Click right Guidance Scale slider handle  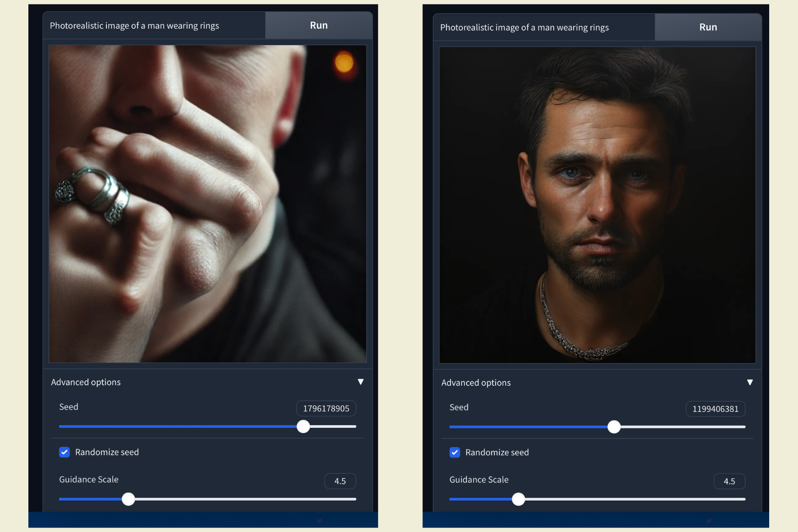click(518, 499)
